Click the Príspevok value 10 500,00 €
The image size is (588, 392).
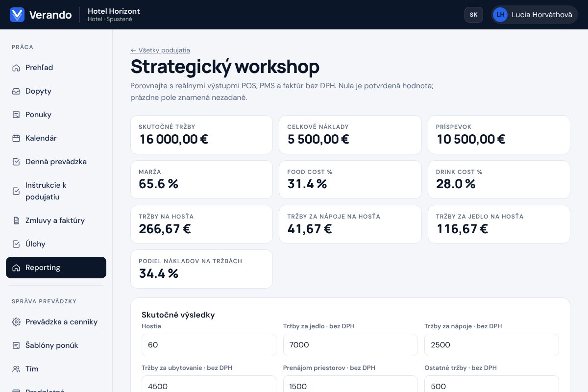[x=471, y=139]
